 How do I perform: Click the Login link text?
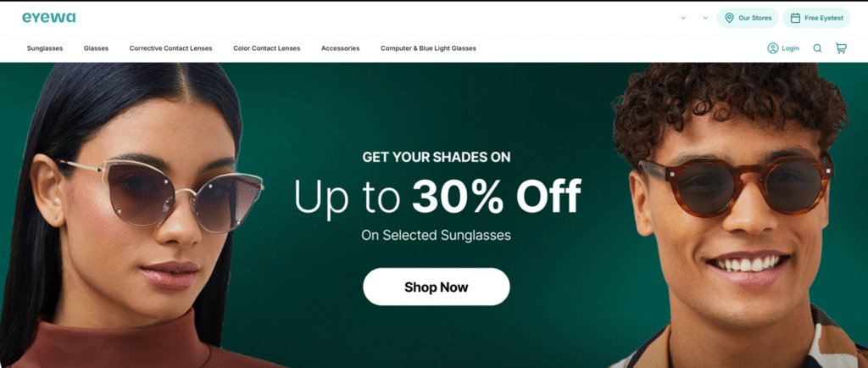(790, 48)
